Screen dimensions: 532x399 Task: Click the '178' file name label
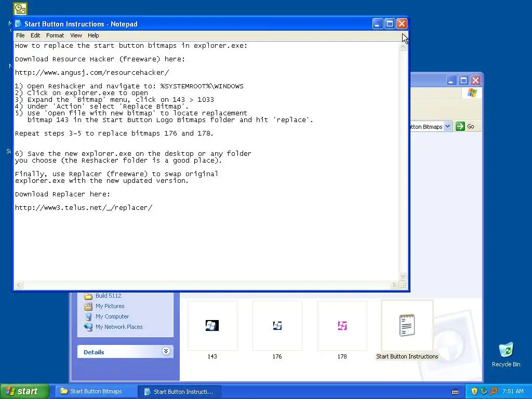click(x=342, y=356)
